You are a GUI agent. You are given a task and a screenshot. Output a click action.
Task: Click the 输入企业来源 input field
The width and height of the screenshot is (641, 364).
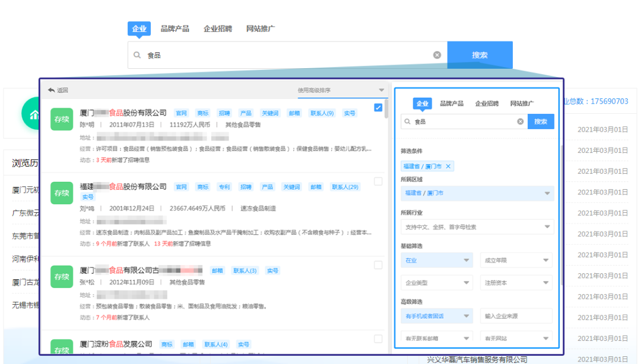coord(516,316)
